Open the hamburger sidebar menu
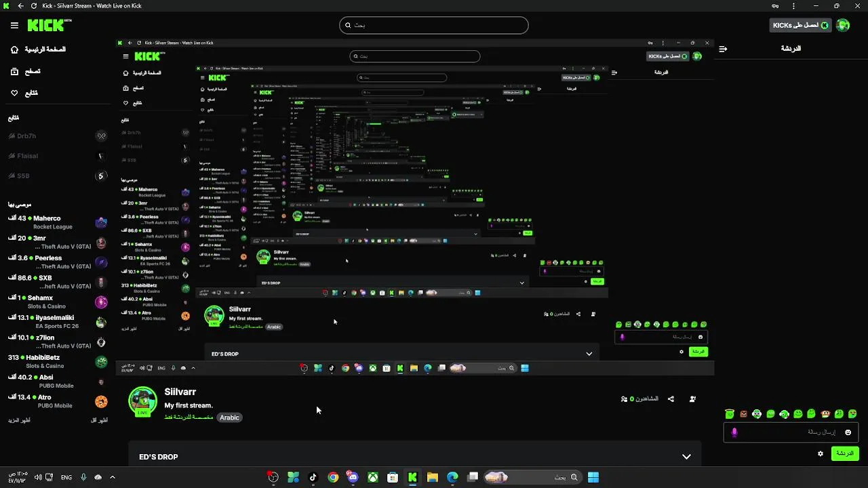This screenshot has height=488, width=868. click(14, 25)
